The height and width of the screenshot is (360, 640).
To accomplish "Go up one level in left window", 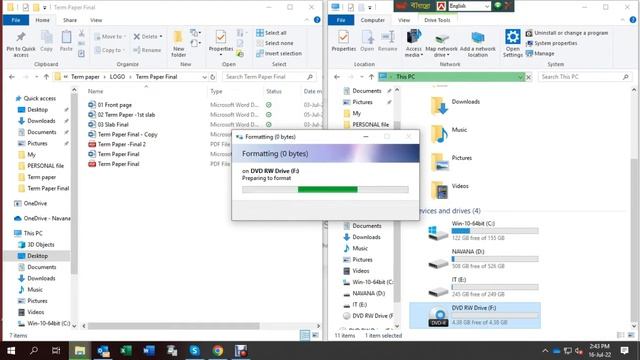I will (46, 77).
